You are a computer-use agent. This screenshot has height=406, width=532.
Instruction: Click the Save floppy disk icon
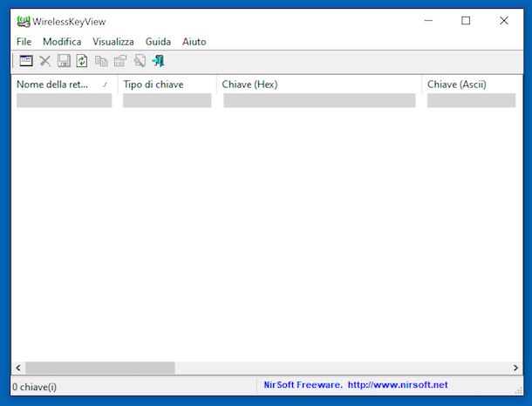(64, 61)
